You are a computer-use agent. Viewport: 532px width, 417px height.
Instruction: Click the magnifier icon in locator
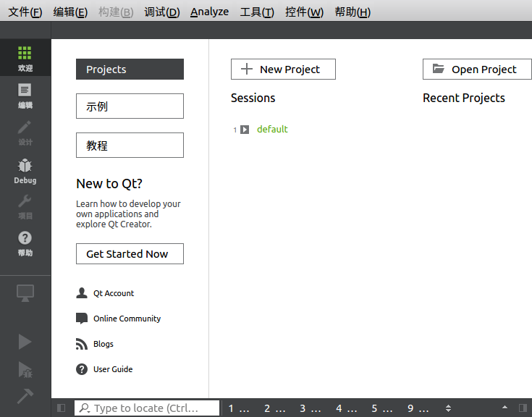(x=85, y=408)
